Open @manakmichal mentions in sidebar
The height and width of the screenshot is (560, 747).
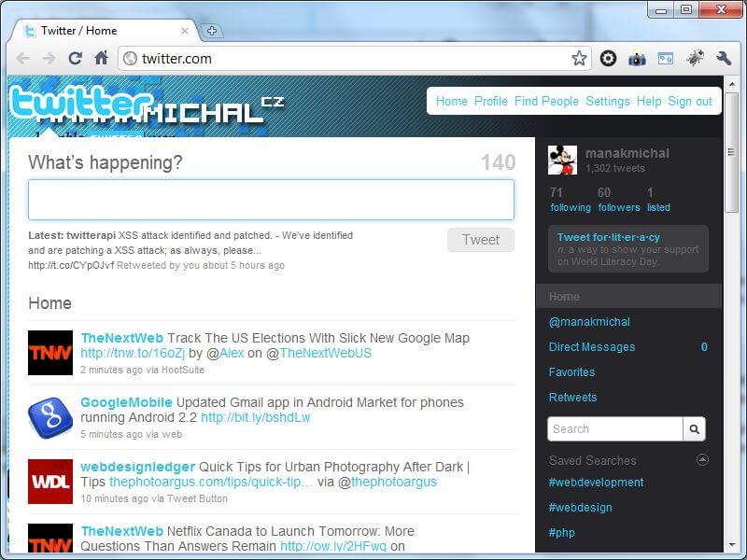589,322
